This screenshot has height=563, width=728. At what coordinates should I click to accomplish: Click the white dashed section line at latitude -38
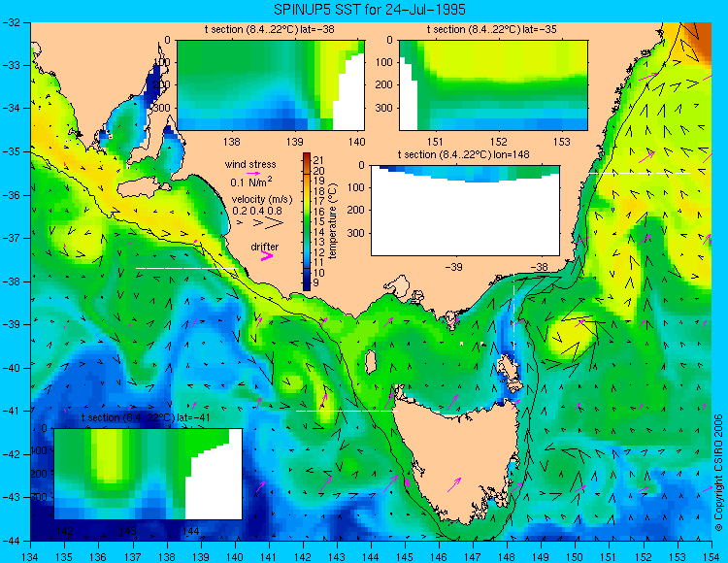[x=187, y=268]
